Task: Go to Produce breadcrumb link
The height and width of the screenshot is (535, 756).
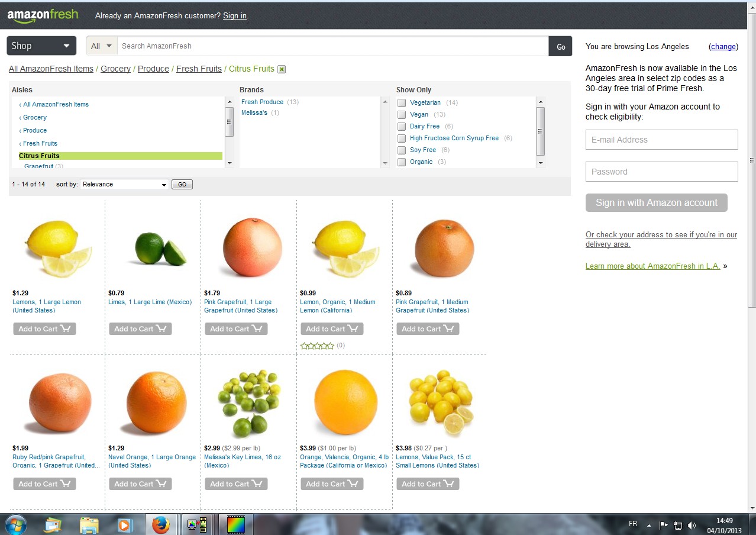Action: [x=153, y=69]
